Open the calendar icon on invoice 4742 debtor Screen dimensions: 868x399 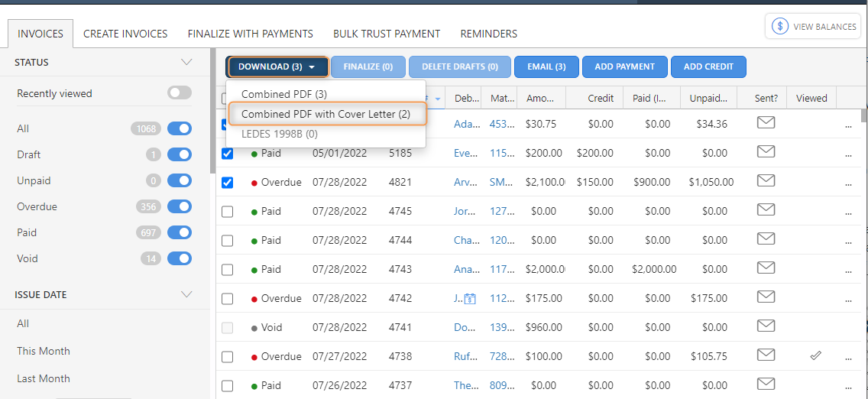(x=470, y=299)
